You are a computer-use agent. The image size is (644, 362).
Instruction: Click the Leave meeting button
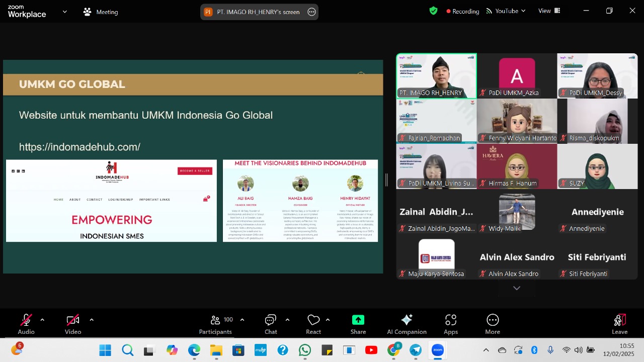click(x=619, y=324)
